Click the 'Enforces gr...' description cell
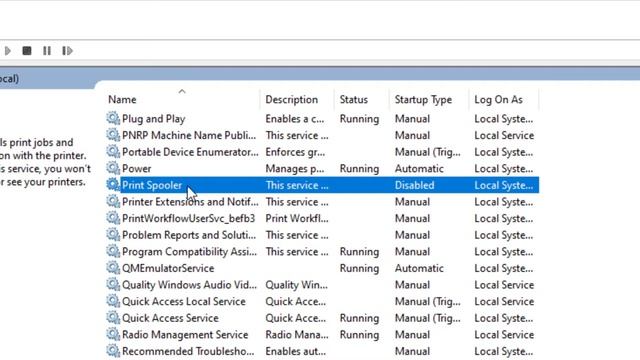Viewport: 640px width, 360px height. click(x=295, y=152)
